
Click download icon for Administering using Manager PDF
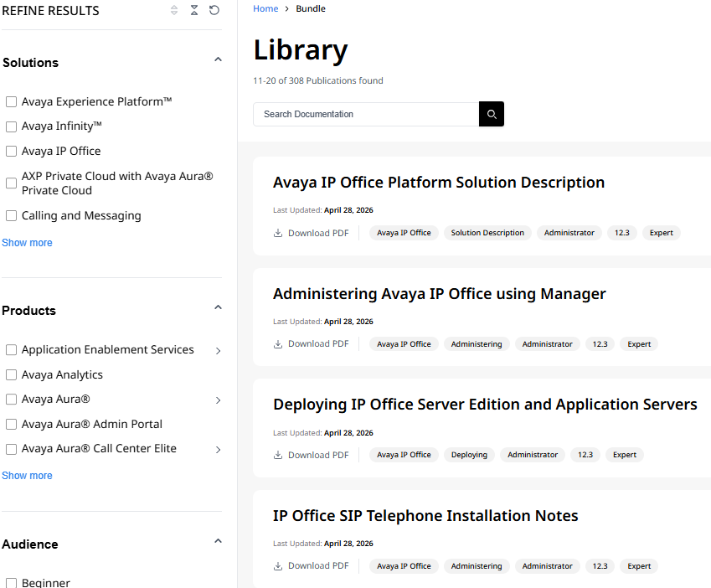[278, 344]
